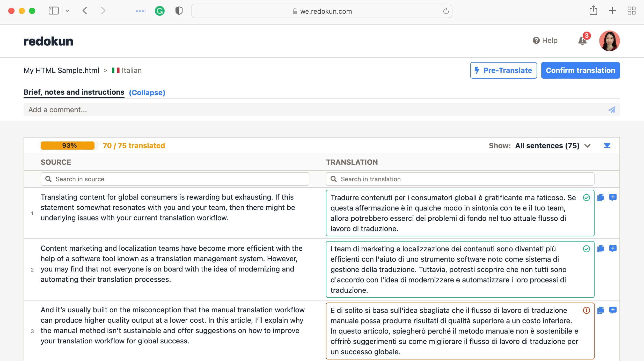This screenshot has width=644, height=361.
Task: Click the send comment arrow icon
Action: [x=612, y=110]
